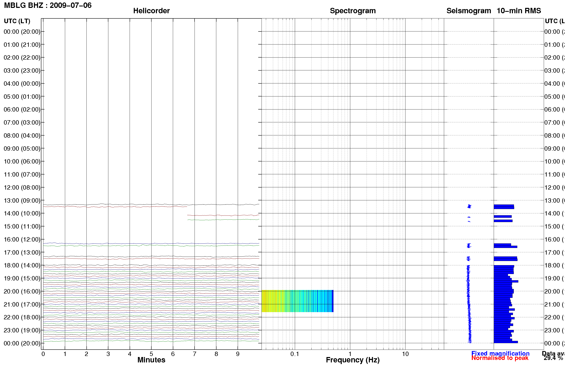Click the left '15:00 (11:00)' time label
588x368 pixels.
coord(22,227)
